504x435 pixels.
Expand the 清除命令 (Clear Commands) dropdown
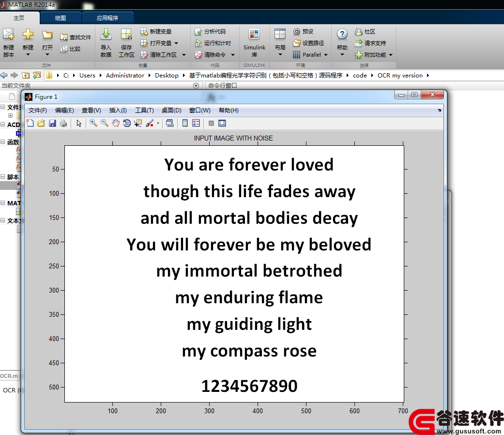pos(233,55)
